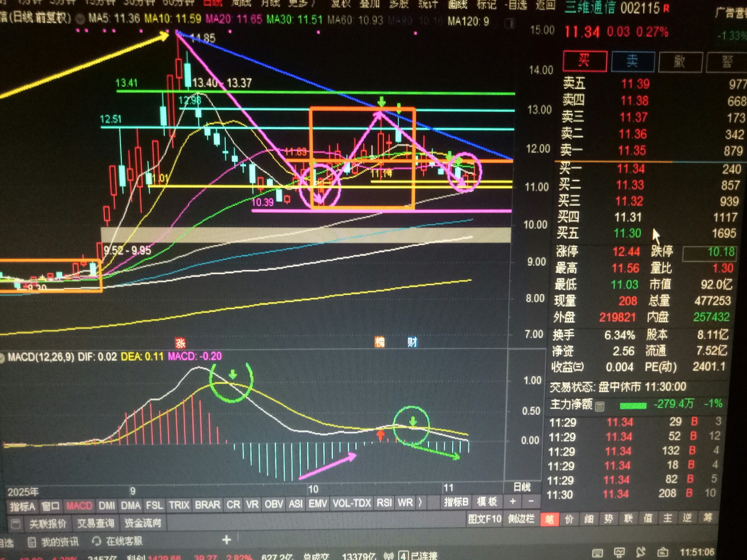Click the monitor chart icon in status bar
The height and width of the screenshot is (560, 747).
pos(619,552)
